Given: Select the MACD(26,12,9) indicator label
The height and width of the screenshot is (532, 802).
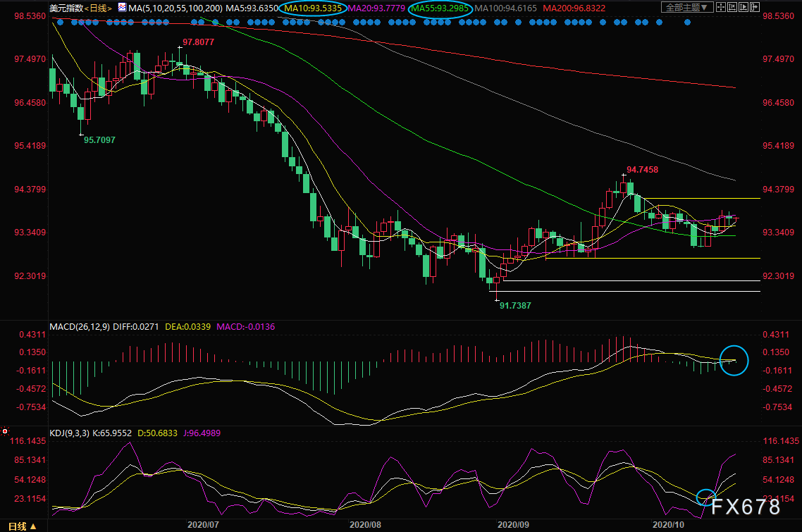Looking at the screenshot, I should (79, 326).
